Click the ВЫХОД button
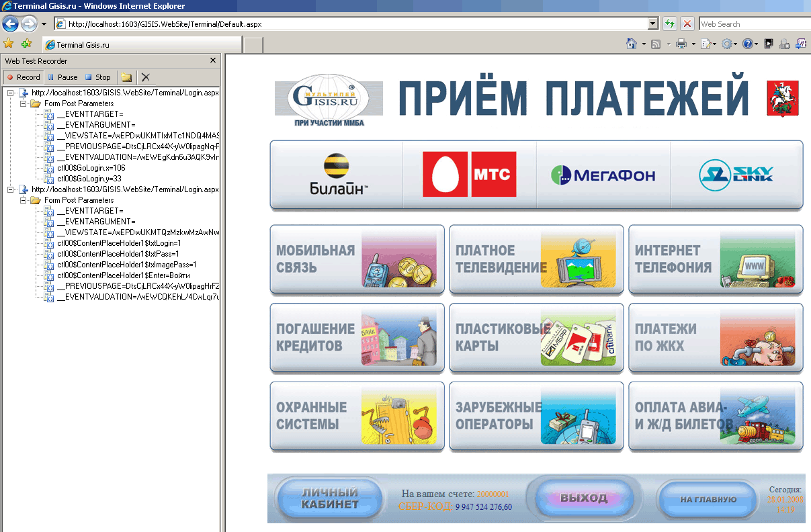 583,498
